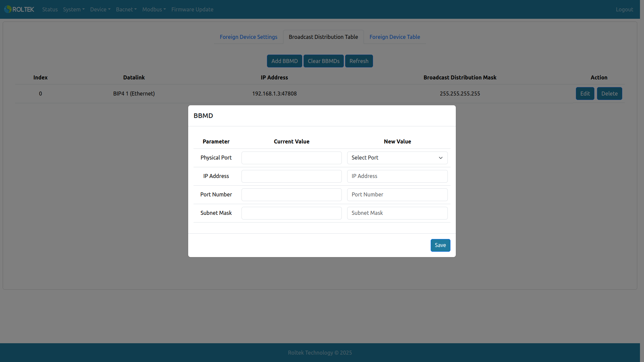Expand the System menu

[74, 9]
